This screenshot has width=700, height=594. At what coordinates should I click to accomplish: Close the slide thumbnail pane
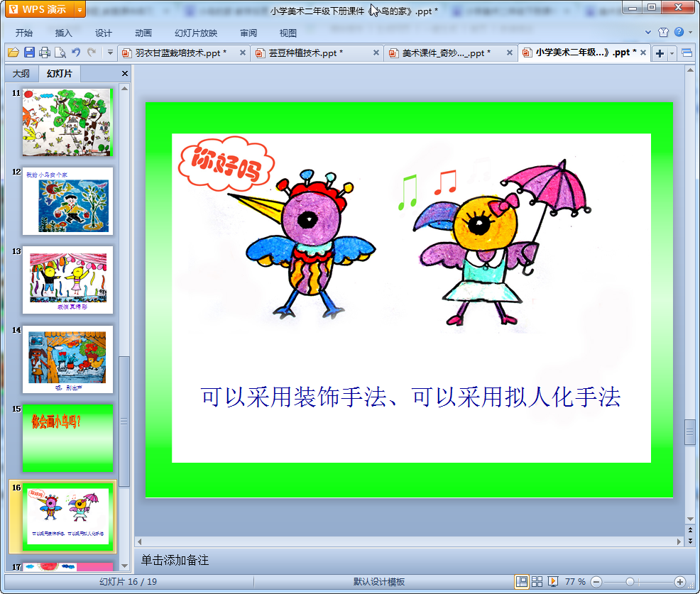pos(125,74)
